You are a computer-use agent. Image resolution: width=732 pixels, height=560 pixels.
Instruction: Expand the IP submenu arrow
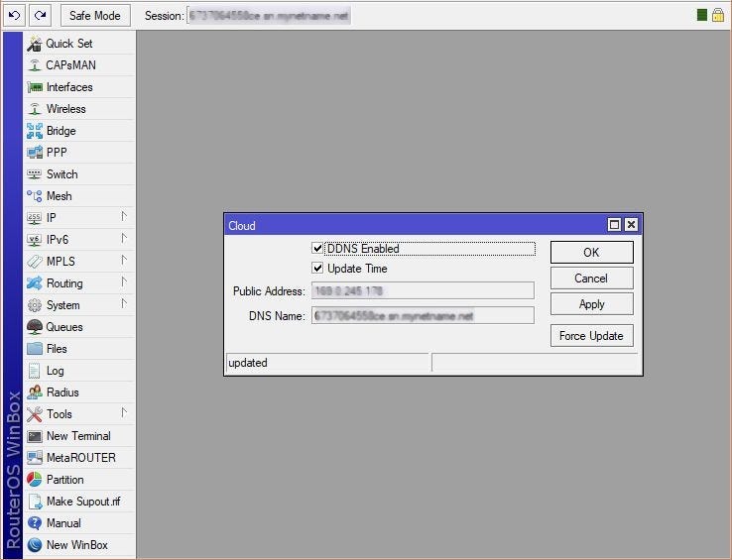point(124,216)
